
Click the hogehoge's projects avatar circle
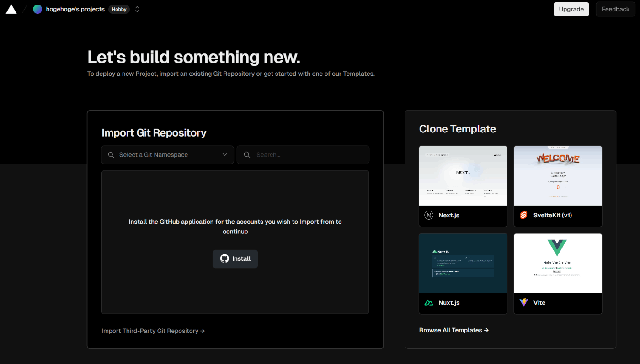point(37,9)
